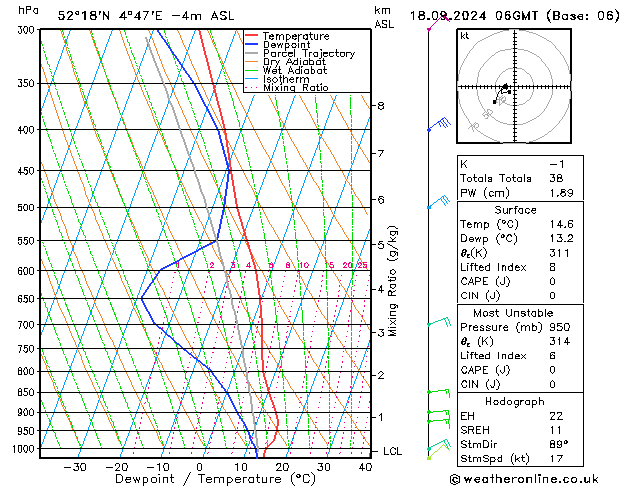Click the Isotherm legend entry
The image size is (629, 486).
click(x=277, y=79)
